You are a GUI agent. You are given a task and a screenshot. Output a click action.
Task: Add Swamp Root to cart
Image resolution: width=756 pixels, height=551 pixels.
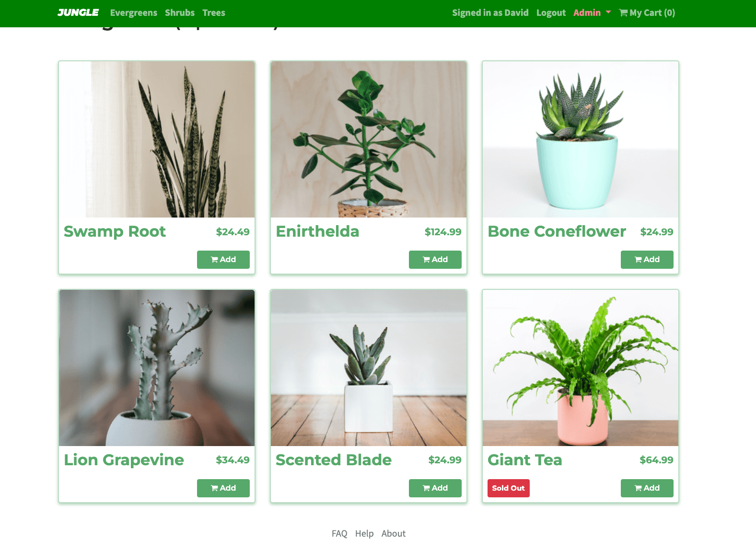pyautogui.click(x=223, y=260)
